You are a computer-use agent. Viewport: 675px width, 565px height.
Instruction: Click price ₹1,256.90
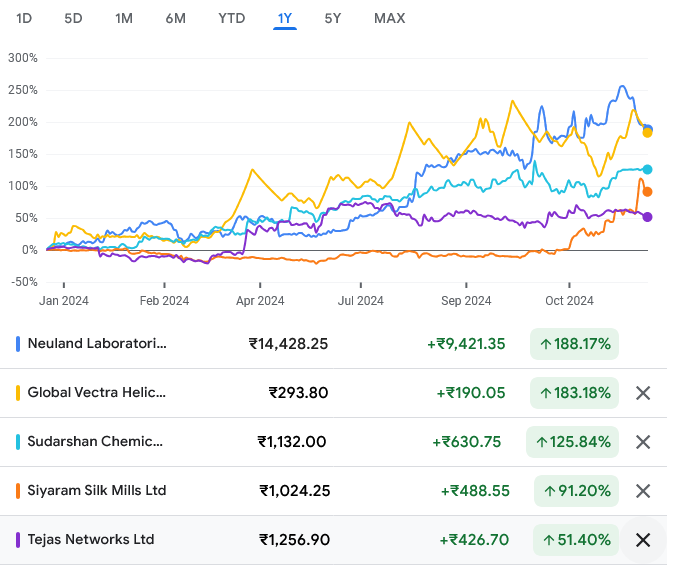click(x=294, y=540)
